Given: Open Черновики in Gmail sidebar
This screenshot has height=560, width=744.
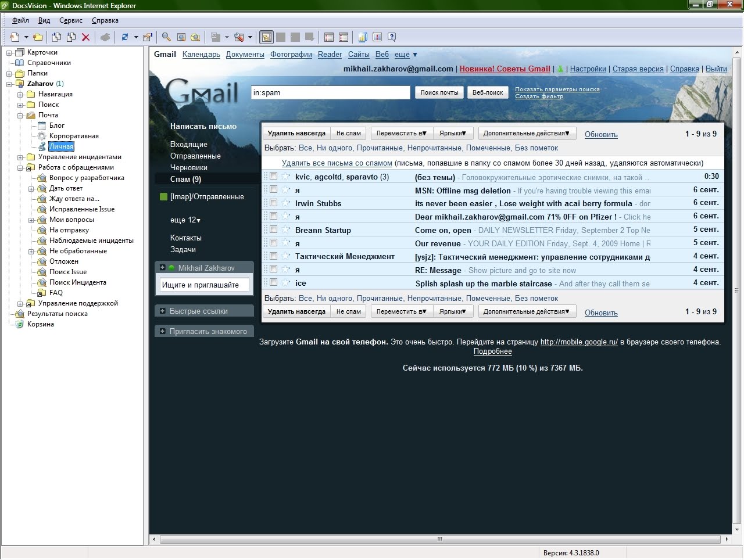Looking at the screenshot, I should pos(188,167).
